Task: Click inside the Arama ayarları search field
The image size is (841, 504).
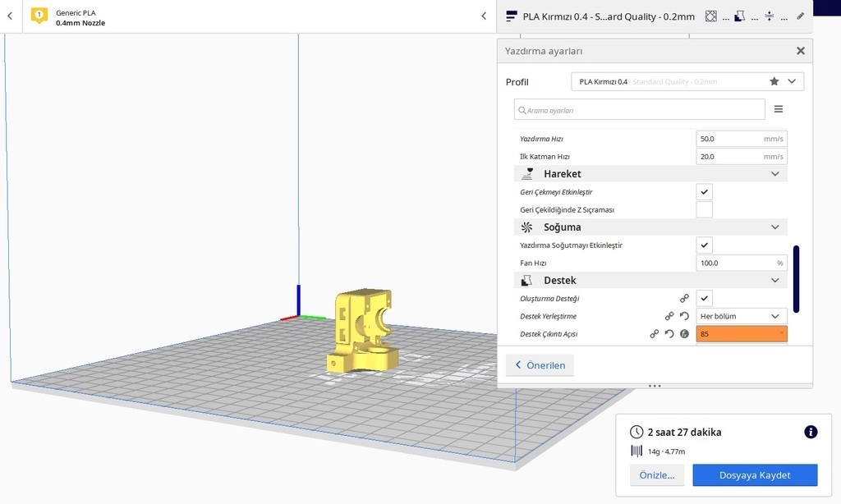Action: click(639, 109)
